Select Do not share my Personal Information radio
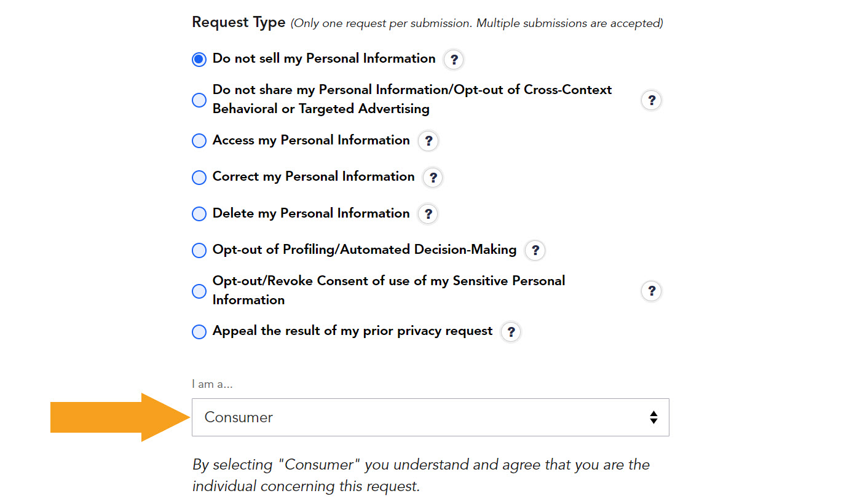Screen dimensions: 868x504 point(199,100)
